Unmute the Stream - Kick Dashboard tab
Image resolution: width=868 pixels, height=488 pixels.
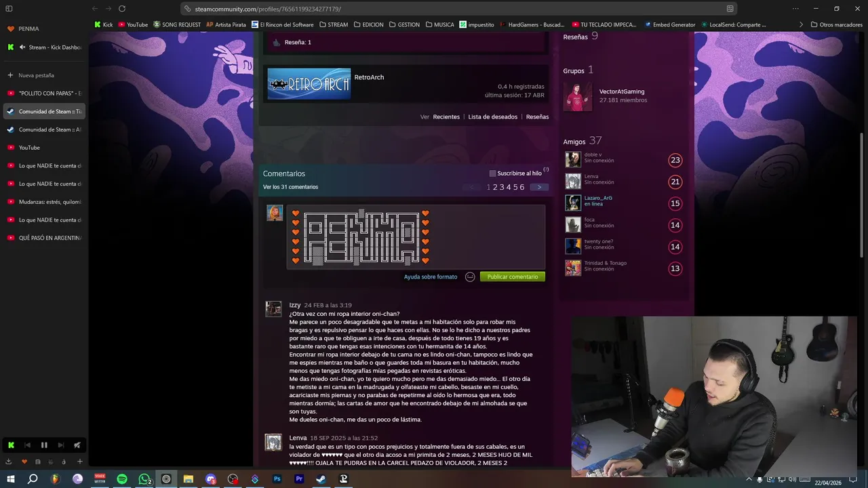coord(22,47)
